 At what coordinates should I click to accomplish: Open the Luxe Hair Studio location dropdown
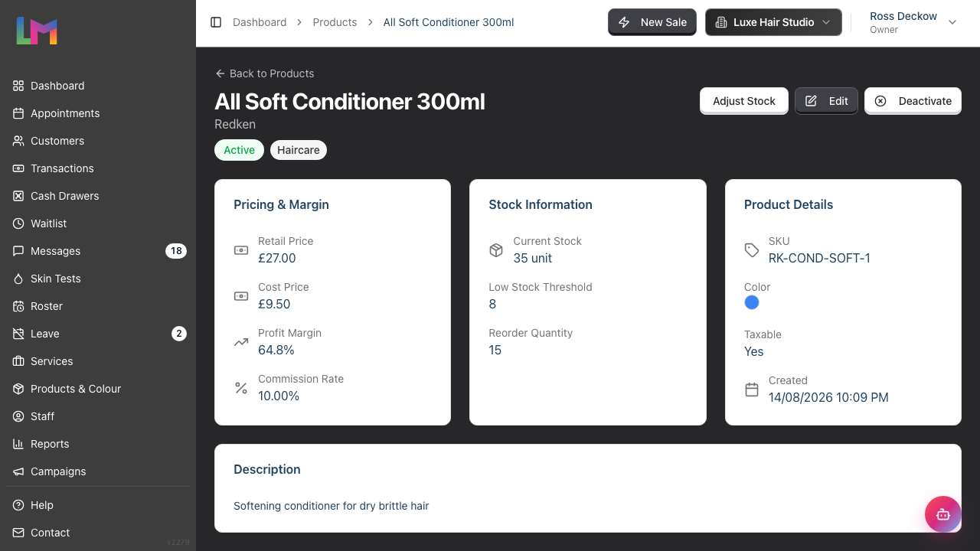(773, 22)
